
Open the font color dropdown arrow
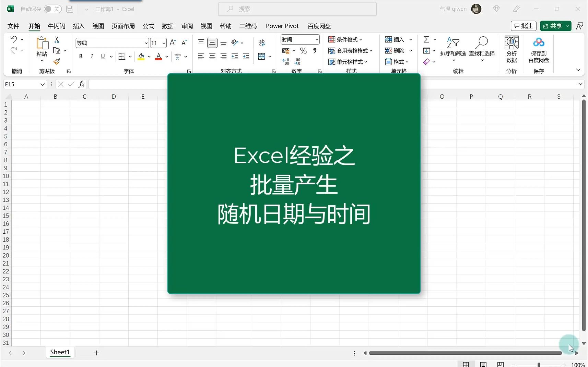(x=166, y=56)
